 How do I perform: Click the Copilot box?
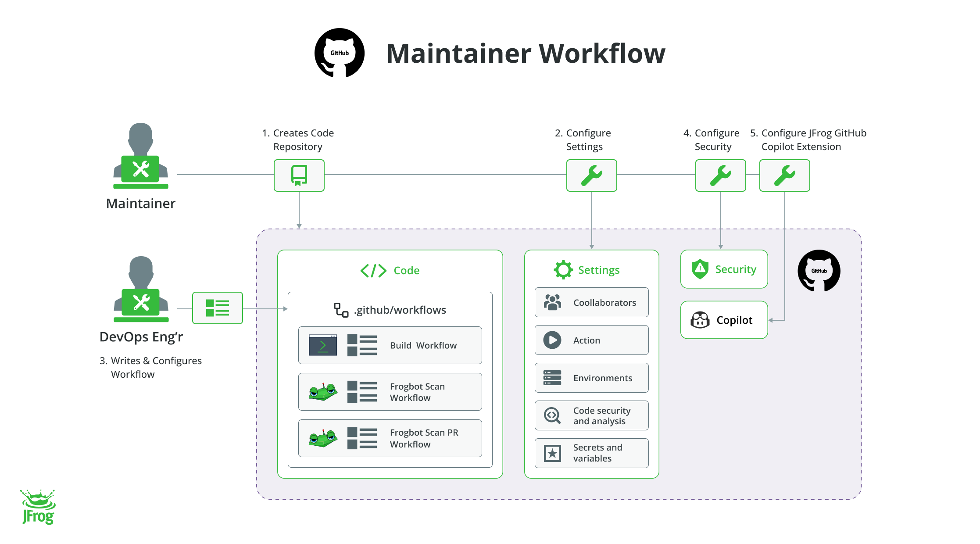(x=724, y=320)
